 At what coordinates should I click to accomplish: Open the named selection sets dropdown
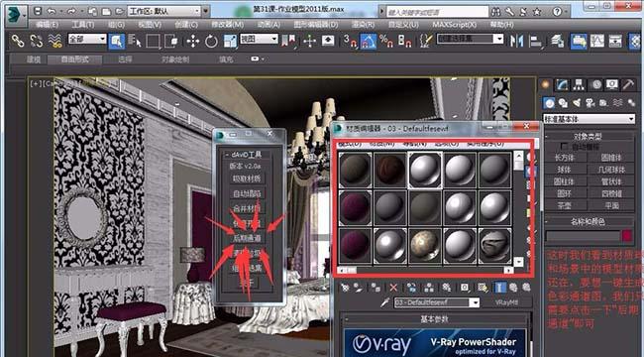(471, 39)
